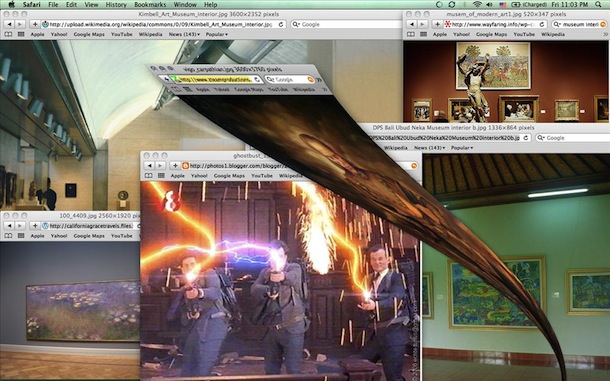The width and height of the screenshot is (610, 381).
Task: Open Yahoo! bookmark in Kimbell window
Action: [x=59, y=34]
